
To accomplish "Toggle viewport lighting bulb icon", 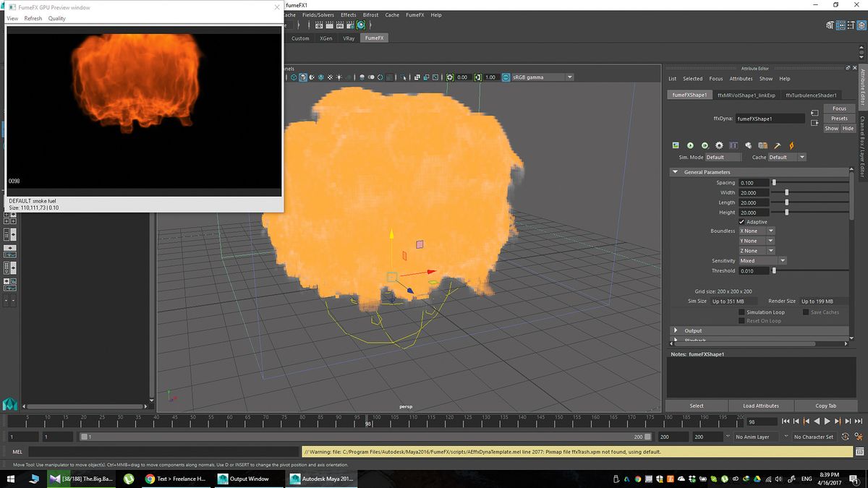I will tap(338, 77).
